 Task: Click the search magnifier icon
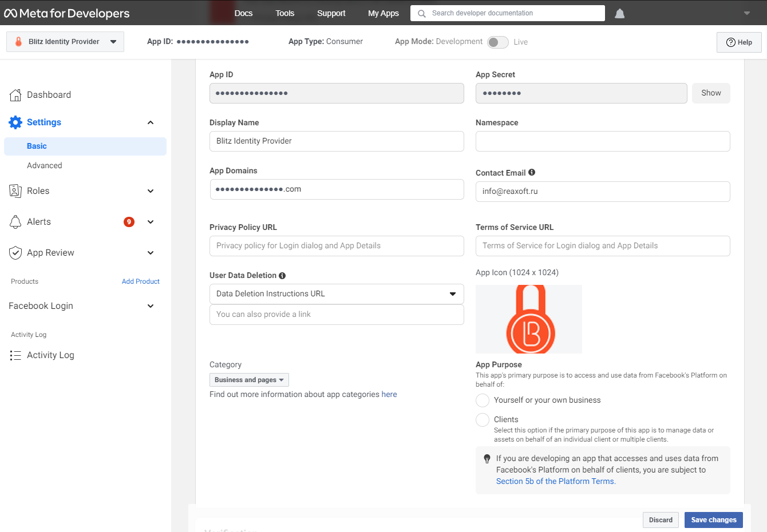point(422,13)
